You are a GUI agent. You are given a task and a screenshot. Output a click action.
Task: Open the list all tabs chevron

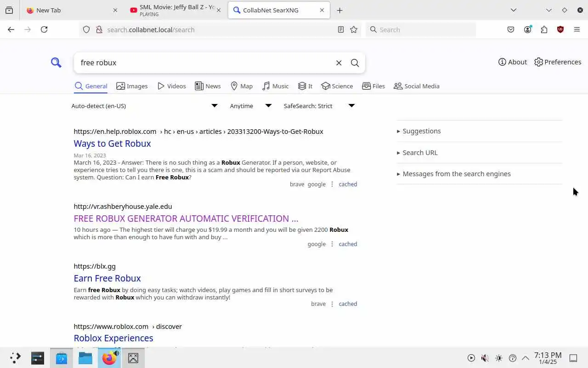click(x=514, y=10)
